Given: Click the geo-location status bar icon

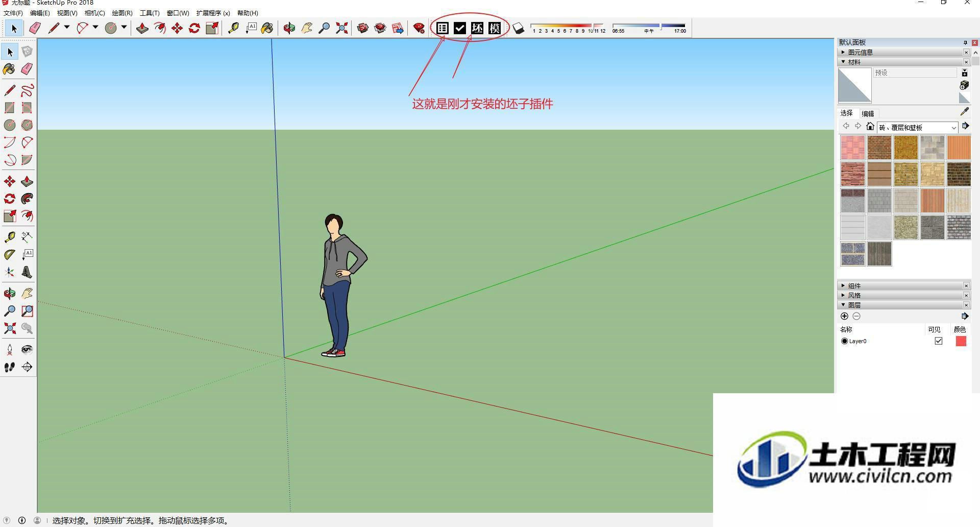Looking at the screenshot, I should click(x=7, y=520).
